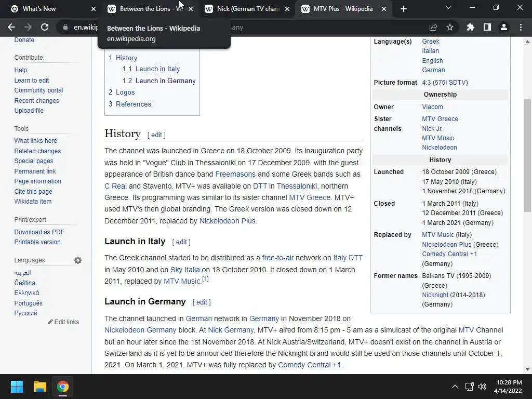Open the Nickelodeon Plus link in History paragraph

point(228,221)
